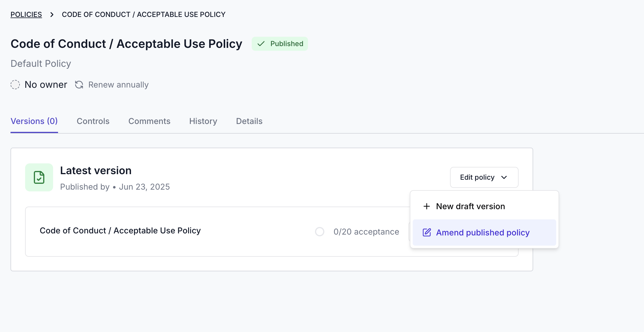Viewport: 644px width, 332px height.
Task: Choose Amend published policy option
Action: coord(484,233)
